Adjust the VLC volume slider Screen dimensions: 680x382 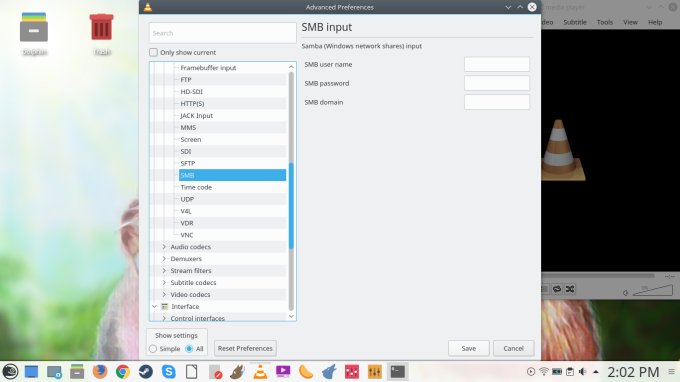(x=653, y=290)
